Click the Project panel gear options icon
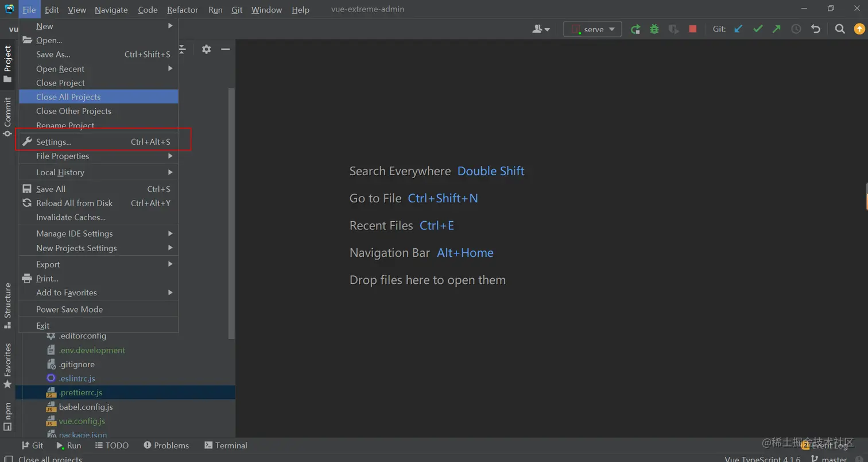 coord(207,49)
